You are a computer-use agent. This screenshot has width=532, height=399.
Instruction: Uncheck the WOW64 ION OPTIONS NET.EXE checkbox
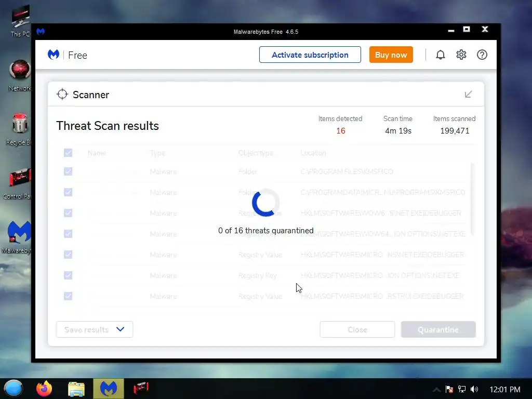[x=68, y=234]
